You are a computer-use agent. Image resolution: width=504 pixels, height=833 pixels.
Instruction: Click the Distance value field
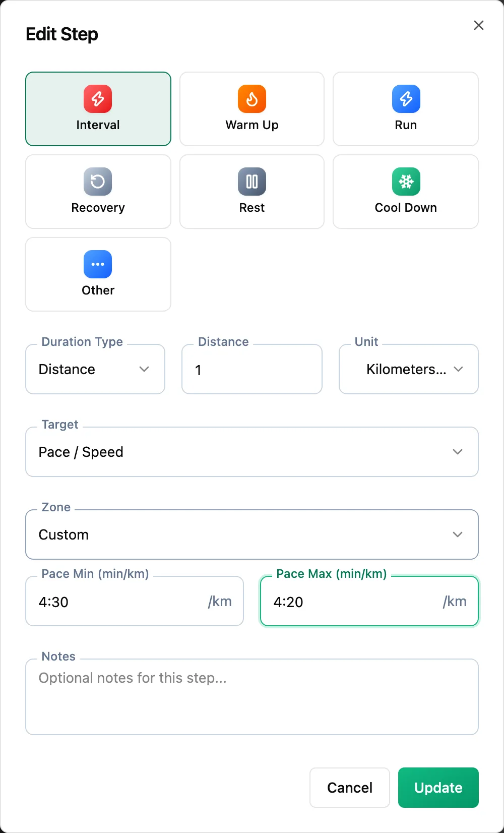pos(252,369)
